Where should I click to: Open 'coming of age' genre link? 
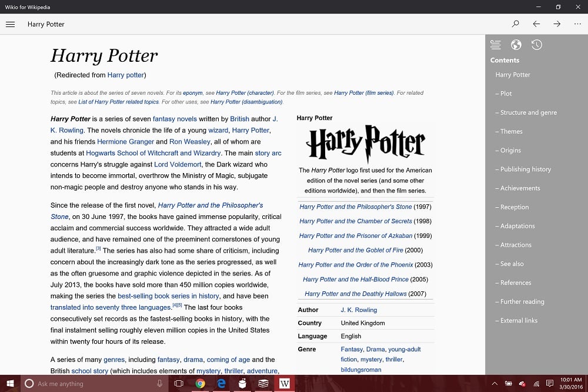(228, 359)
